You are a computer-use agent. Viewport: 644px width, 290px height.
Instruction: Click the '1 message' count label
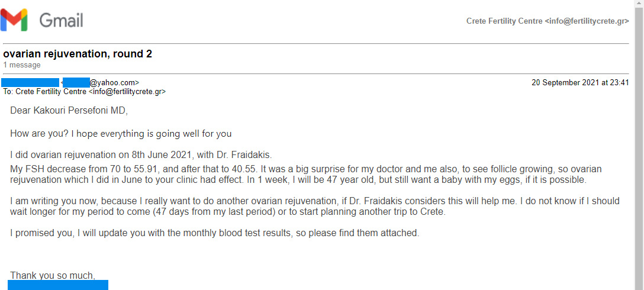click(22, 65)
